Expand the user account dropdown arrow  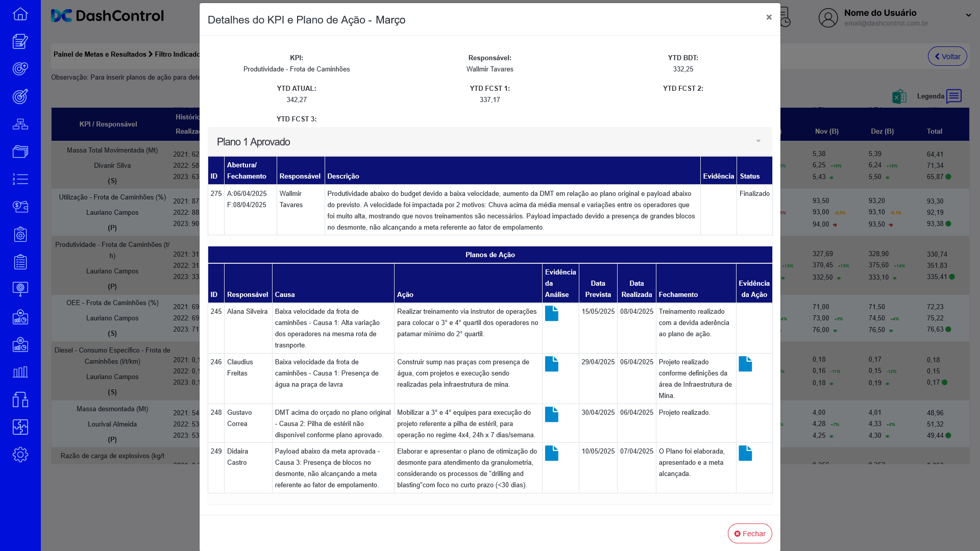tap(968, 15)
